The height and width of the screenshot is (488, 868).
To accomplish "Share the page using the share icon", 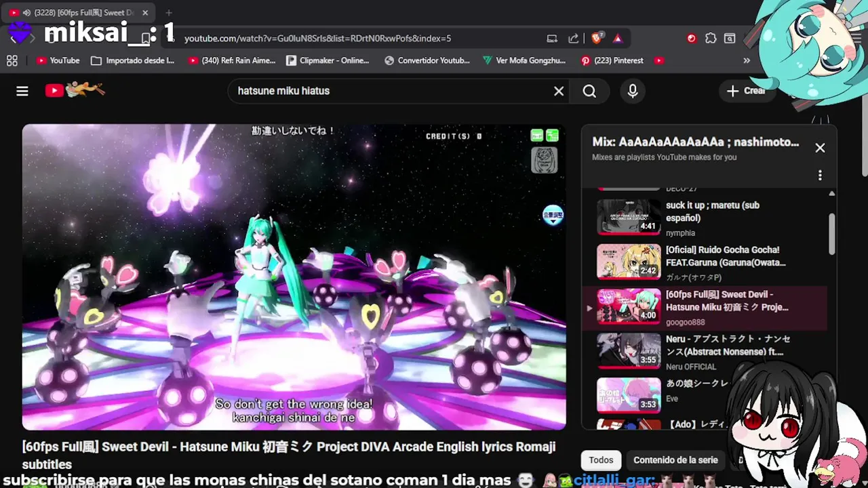I will tap(573, 39).
